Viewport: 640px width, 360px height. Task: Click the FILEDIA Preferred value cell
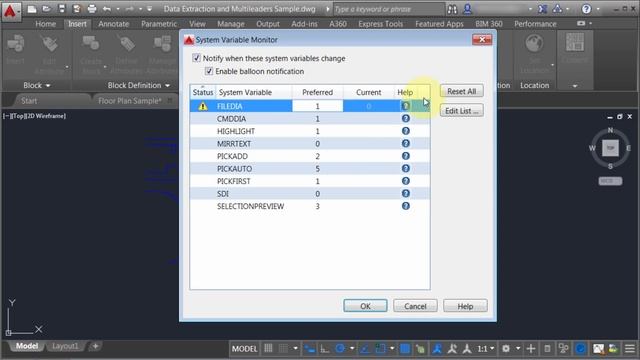pyautogui.click(x=318, y=106)
